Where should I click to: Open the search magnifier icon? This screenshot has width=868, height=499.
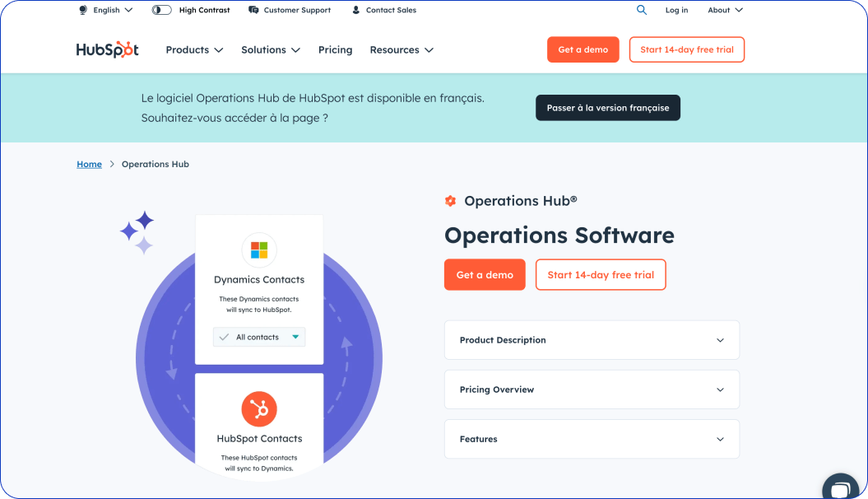(x=642, y=10)
